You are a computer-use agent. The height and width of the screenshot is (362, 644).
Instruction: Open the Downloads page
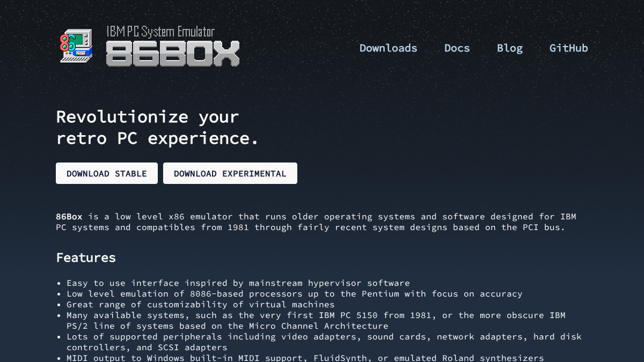(388, 48)
